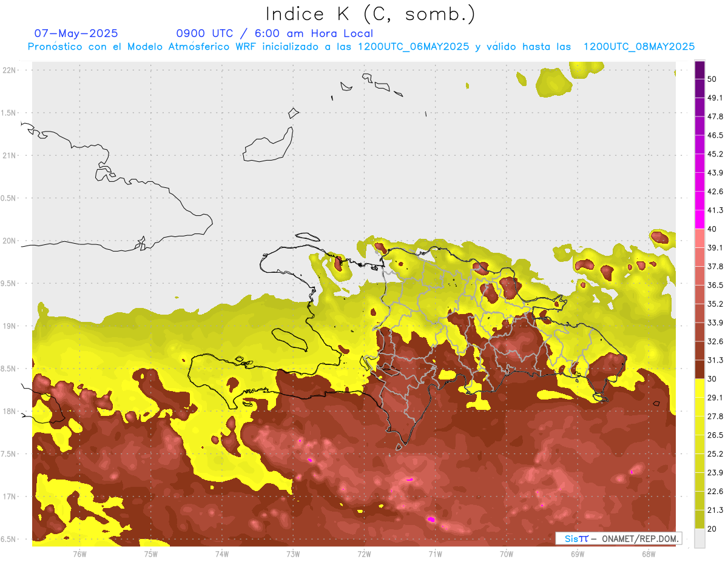Select the date label "07-May-2025"
This screenshot has height=562, width=728.
(x=76, y=33)
